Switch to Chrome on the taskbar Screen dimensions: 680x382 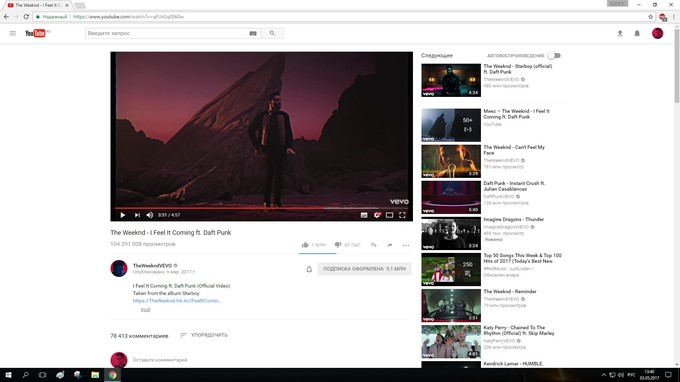click(x=112, y=375)
